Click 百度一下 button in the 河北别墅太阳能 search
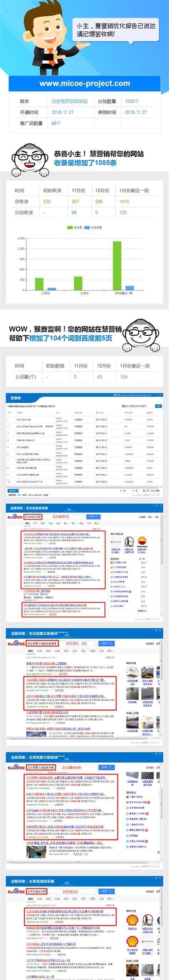Screen dimensions: 169x980 tap(106, 644)
